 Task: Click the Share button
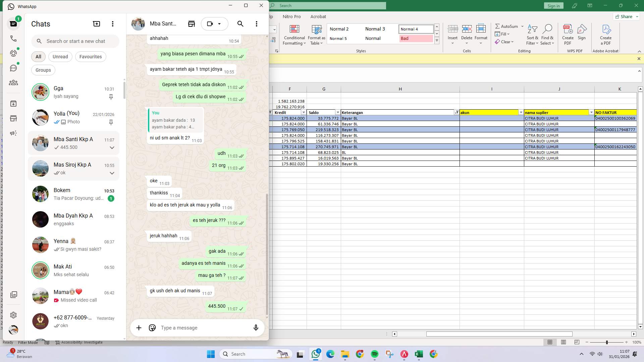pyautogui.click(x=625, y=16)
